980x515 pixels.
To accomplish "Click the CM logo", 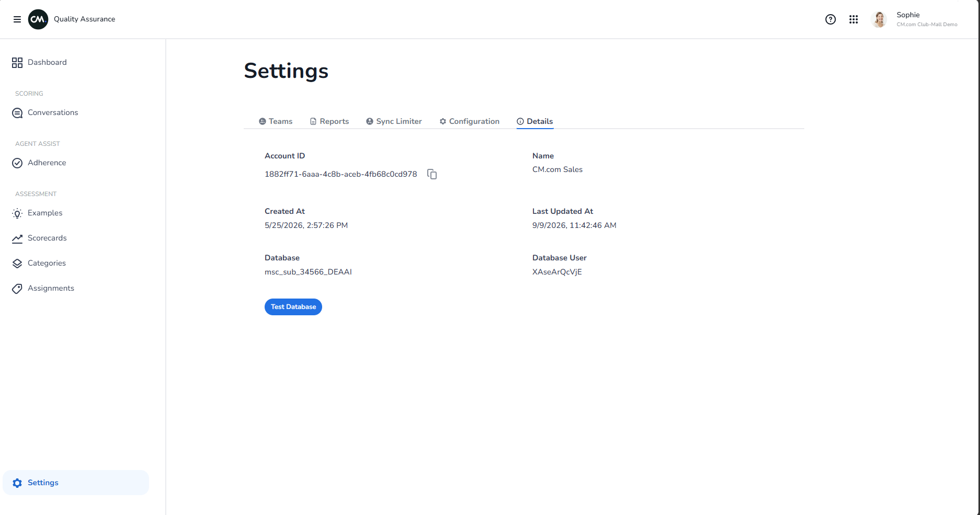I will tap(38, 19).
